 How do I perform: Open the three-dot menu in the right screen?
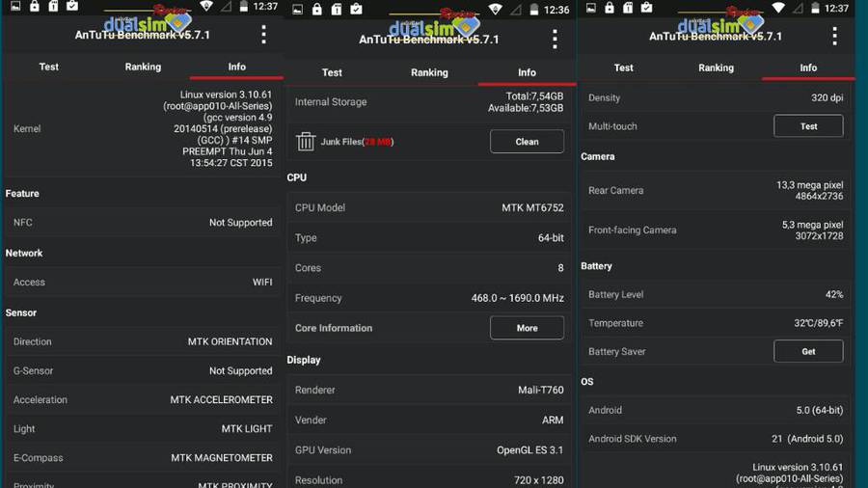pyautogui.click(x=834, y=36)
